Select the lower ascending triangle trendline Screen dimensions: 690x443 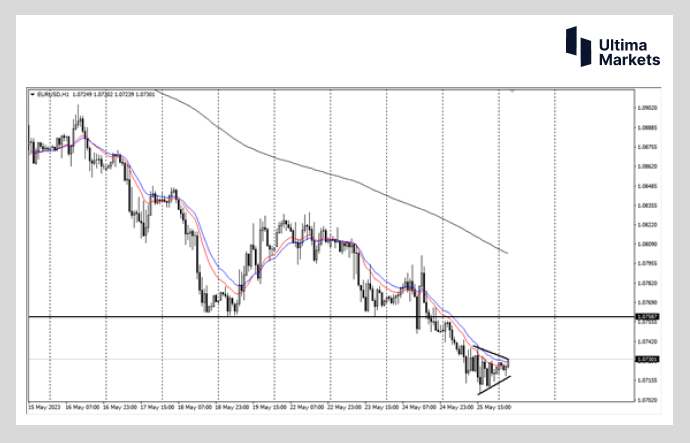point(494,385)
